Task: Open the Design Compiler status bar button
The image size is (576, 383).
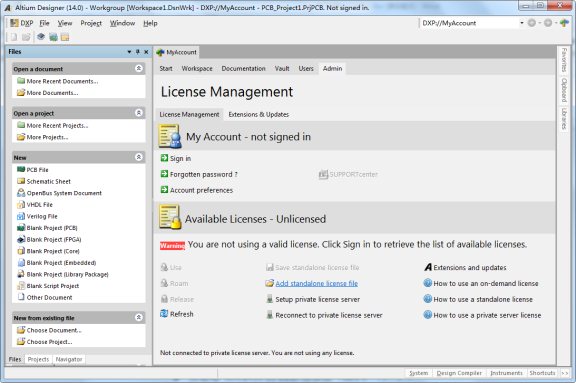Action: point(459,373)
